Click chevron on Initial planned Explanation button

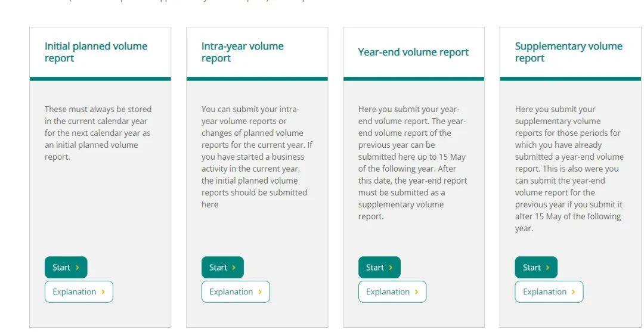pos(103,292)
